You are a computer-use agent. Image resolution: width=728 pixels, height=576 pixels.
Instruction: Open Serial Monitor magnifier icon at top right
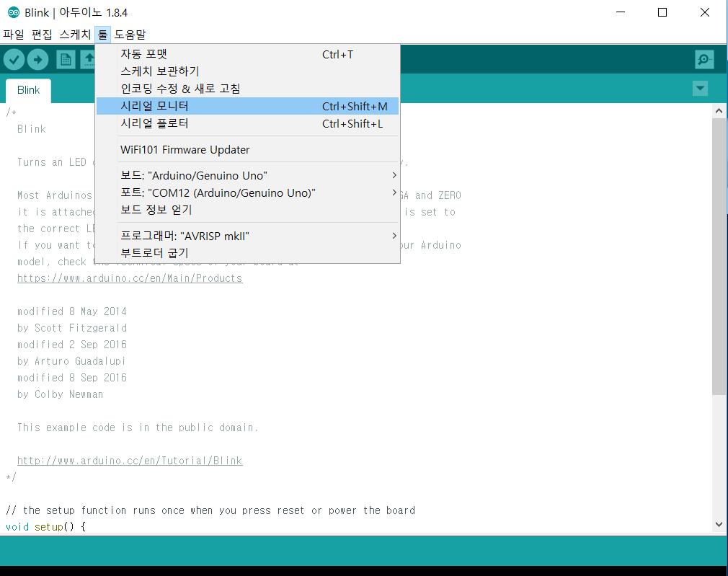[x=704, y=59]
